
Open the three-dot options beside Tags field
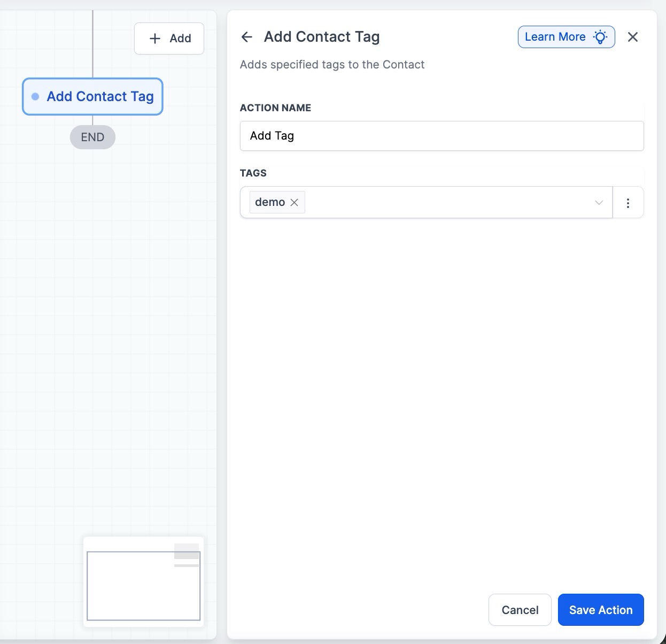(x=628, y=203)
